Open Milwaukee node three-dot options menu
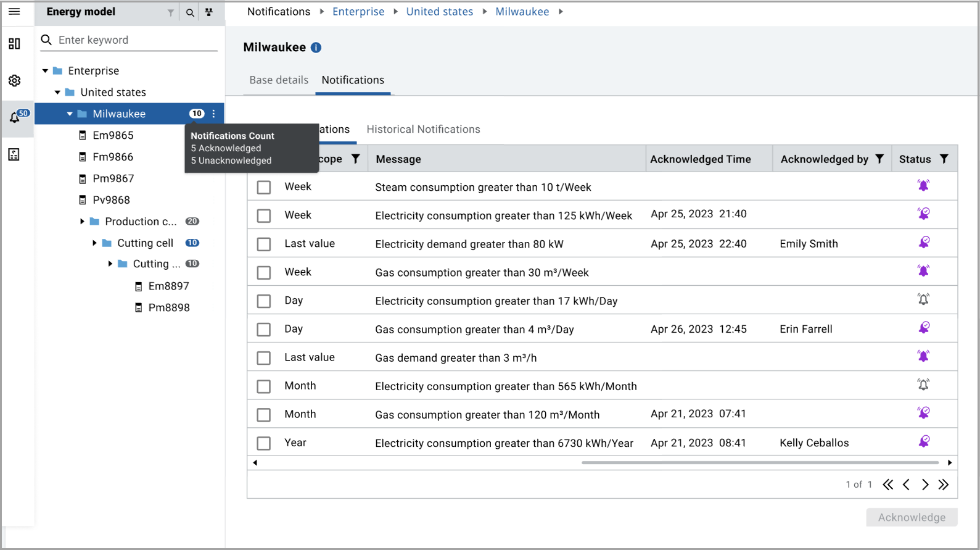The height and width of the screenshot is (550, 980). click(214, 114)
